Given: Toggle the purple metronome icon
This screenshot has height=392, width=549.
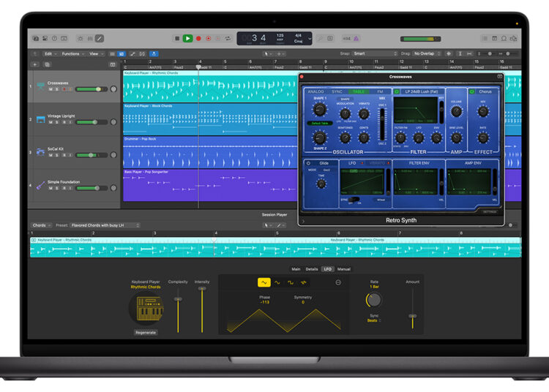Looking at the screenshot, I should (356, 39).
